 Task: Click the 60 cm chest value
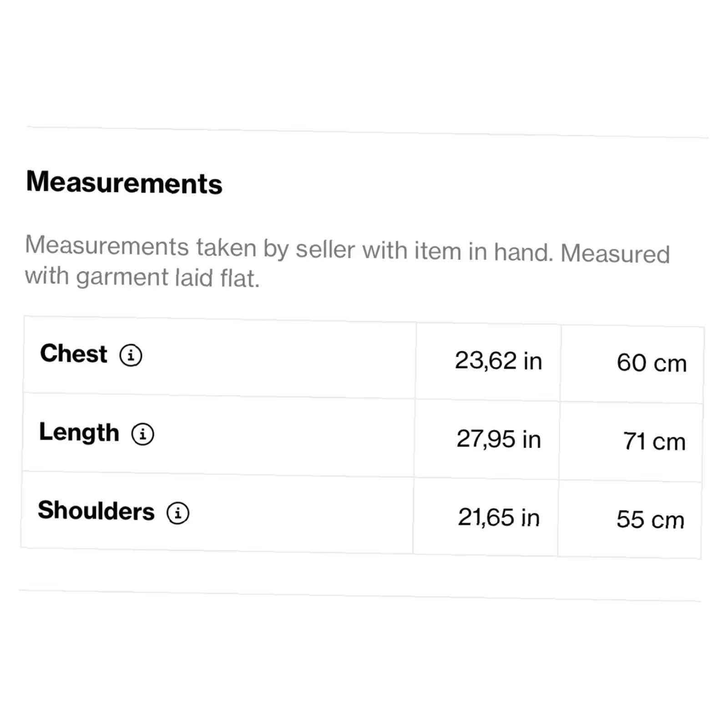point(652,363)
